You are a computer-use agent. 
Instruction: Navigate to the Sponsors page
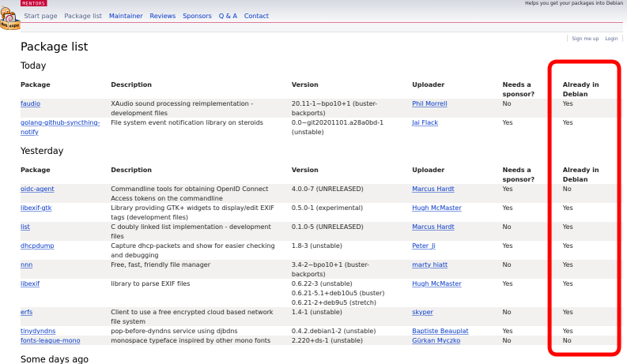pyautogui.click(x=197, y=16)
